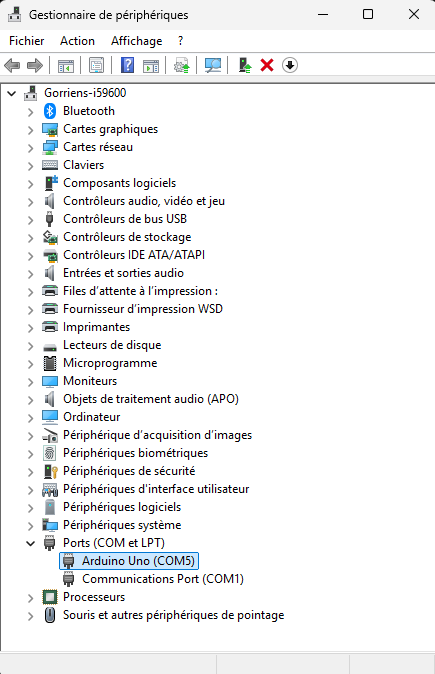
Task: Click the Processeurs CPU icon
Action: (x=50, y=597)
